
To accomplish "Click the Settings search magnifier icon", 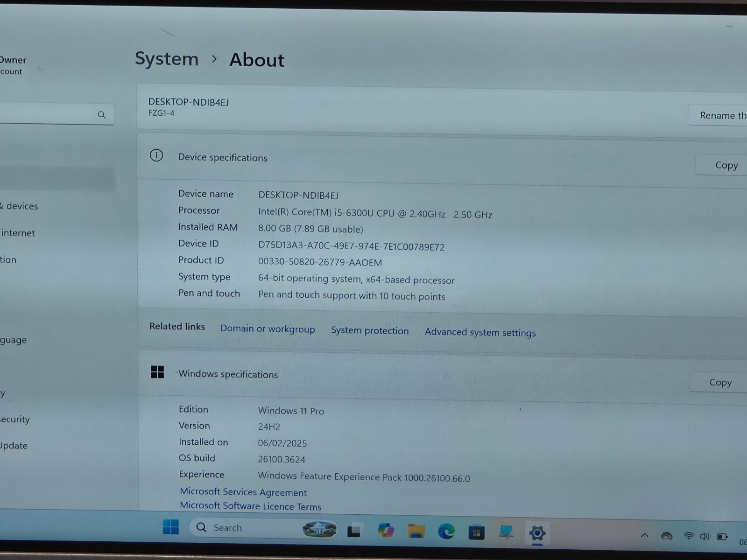I will (x=101, y=115).
